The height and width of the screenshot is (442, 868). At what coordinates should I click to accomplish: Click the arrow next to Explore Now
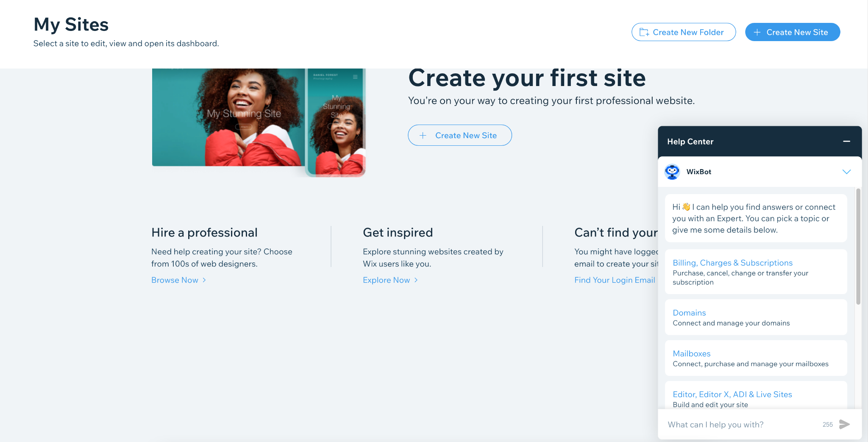416,280
